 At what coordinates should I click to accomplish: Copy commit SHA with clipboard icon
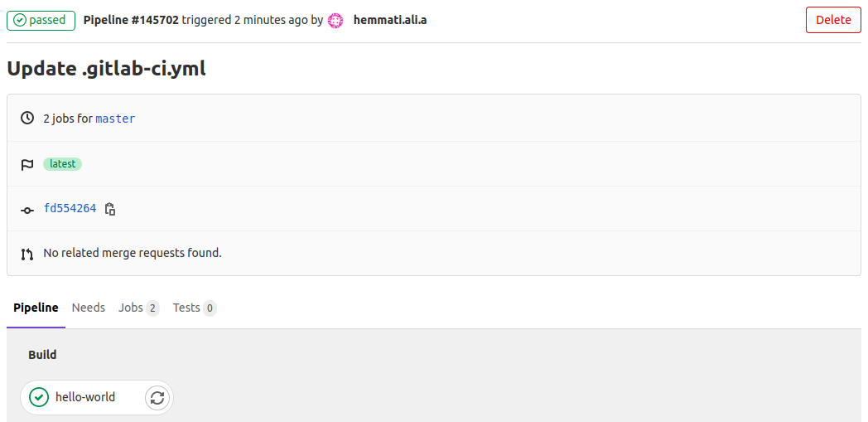(x=110, y=209)
